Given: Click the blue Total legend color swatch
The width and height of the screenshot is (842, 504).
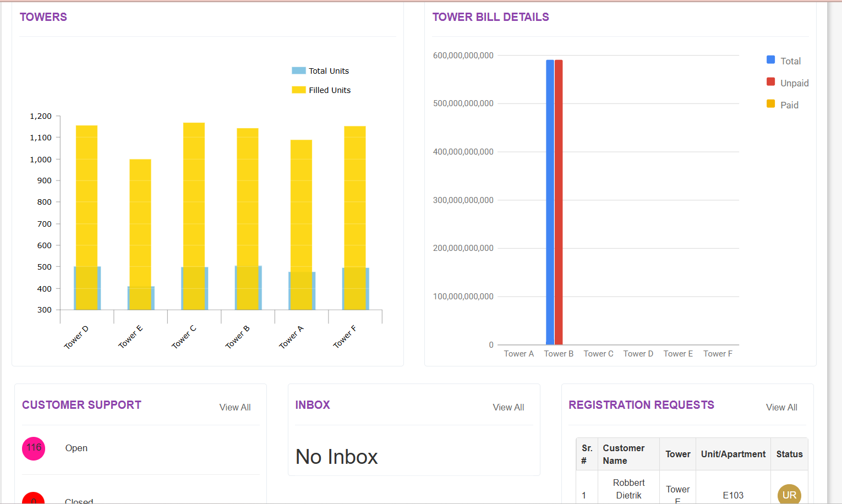Looking at the screenshot, I should point(770,60).
